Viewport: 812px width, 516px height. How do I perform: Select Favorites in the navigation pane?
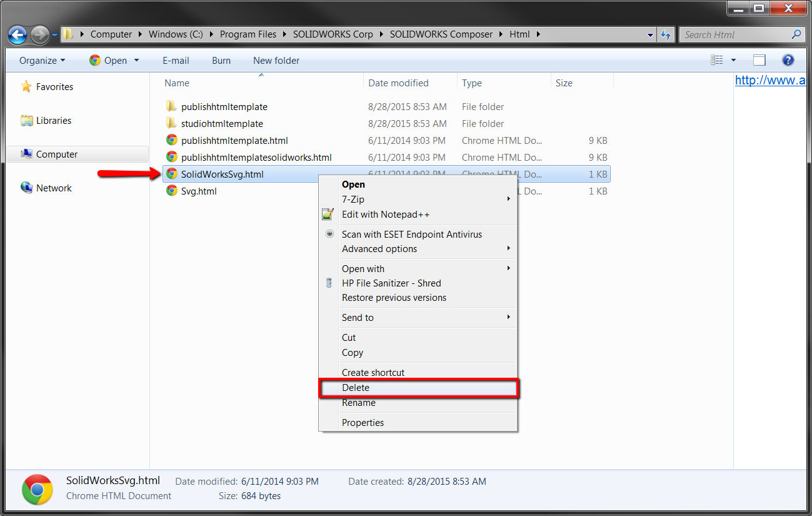pyautogui.click(x=54, y=87)
